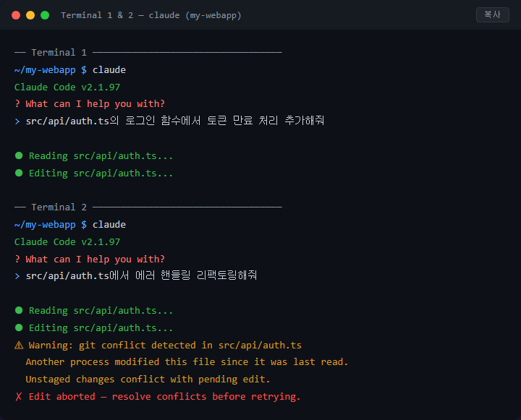Click the green maximize window dot
This screenshot has width=521, height=420.
tap(45, 15)
